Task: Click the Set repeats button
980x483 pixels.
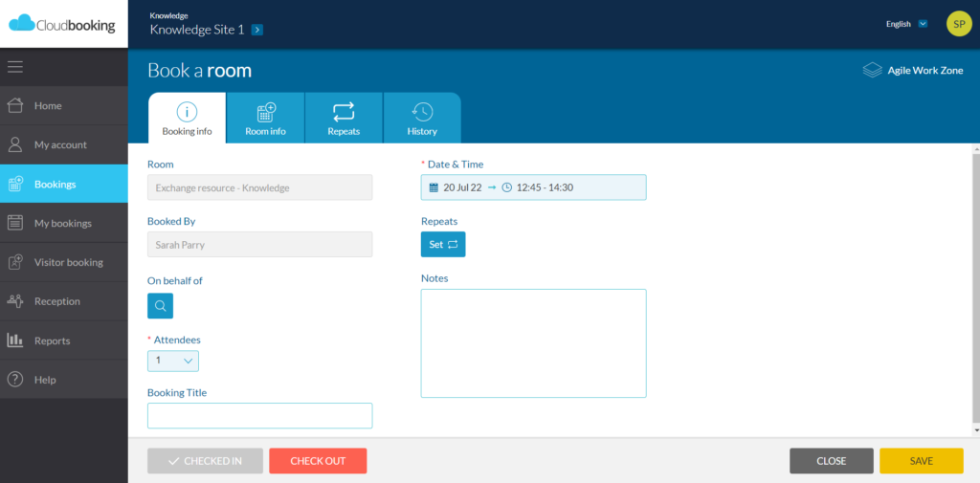Action: pyautogui.click(x=443, y=245)
